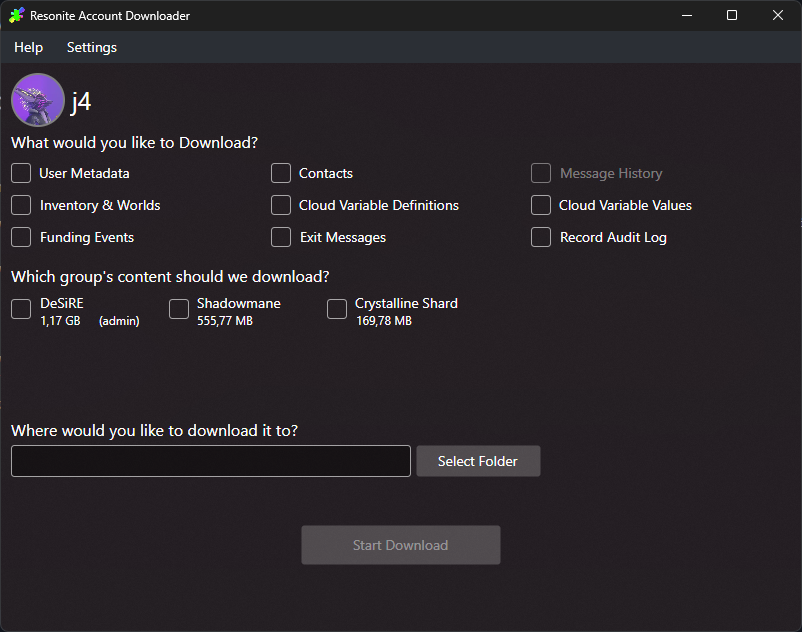Check the Cloud Variable Definitions option
Image resolution: width=802 pixels, height=632 pixels.
coord(281,205)
